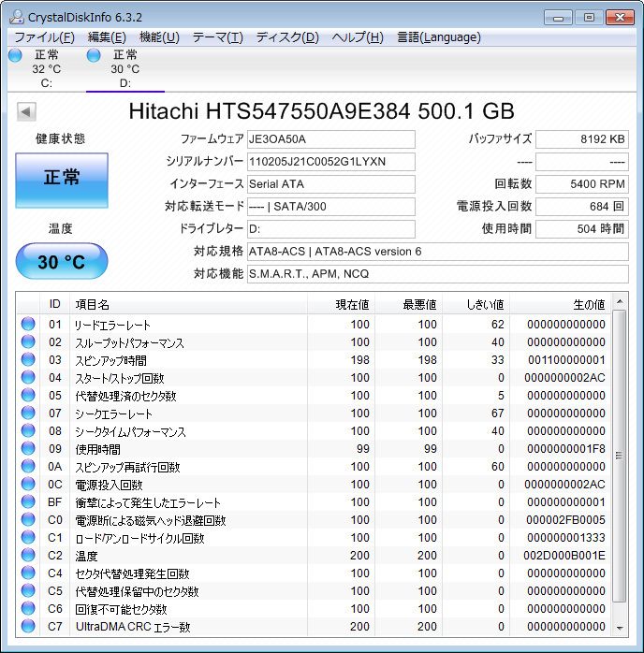Click the interface field Serial ATA
This screenshot has width=644, height=653.
(331, 184)
